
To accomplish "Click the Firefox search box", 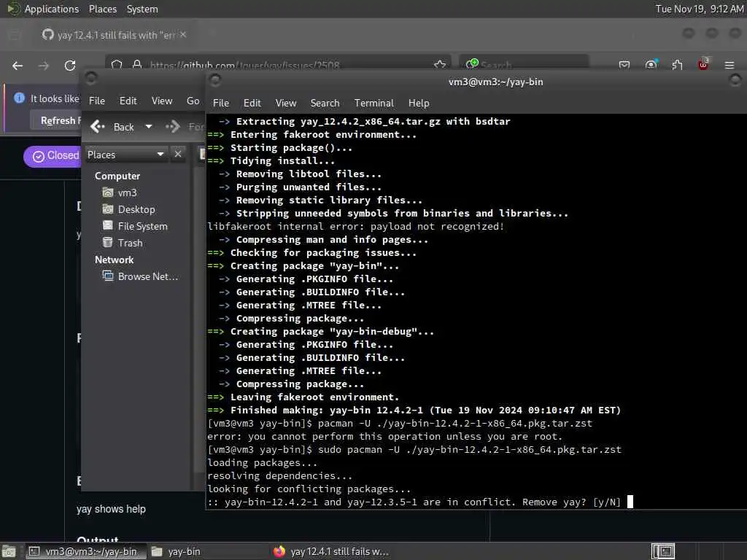I will click(x=524, y=64).
